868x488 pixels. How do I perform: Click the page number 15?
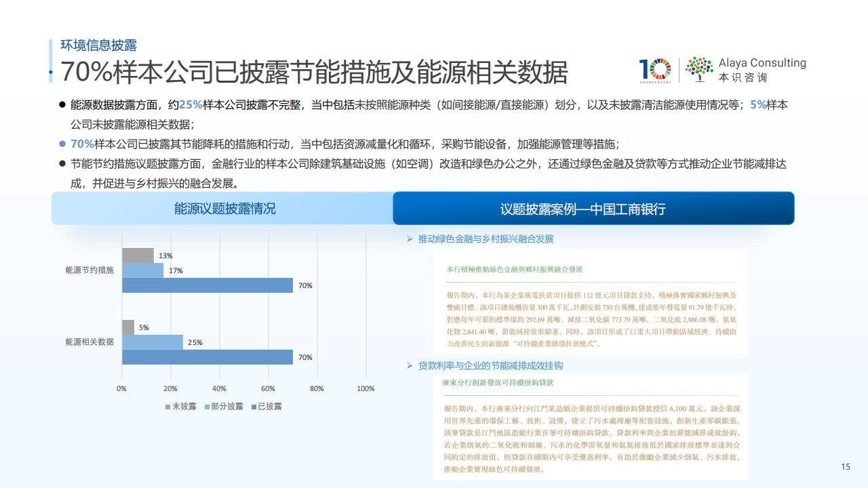[846, 466]
